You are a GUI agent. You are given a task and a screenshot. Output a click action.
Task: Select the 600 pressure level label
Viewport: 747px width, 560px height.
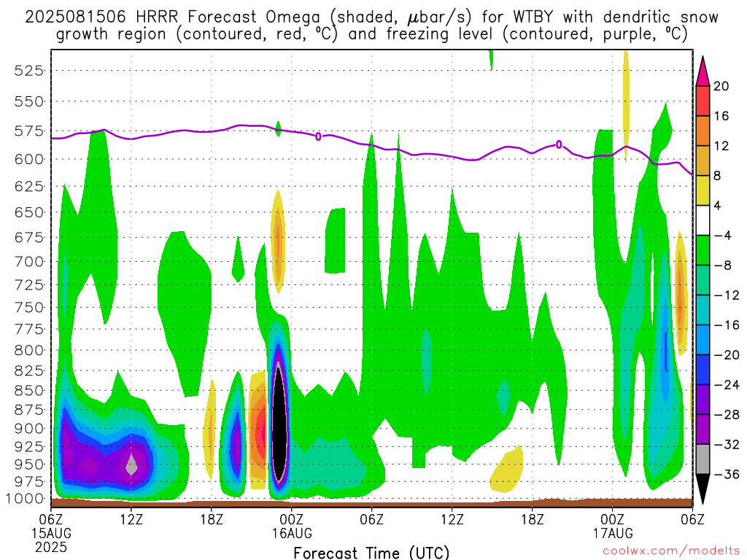[x=29, y=160]
